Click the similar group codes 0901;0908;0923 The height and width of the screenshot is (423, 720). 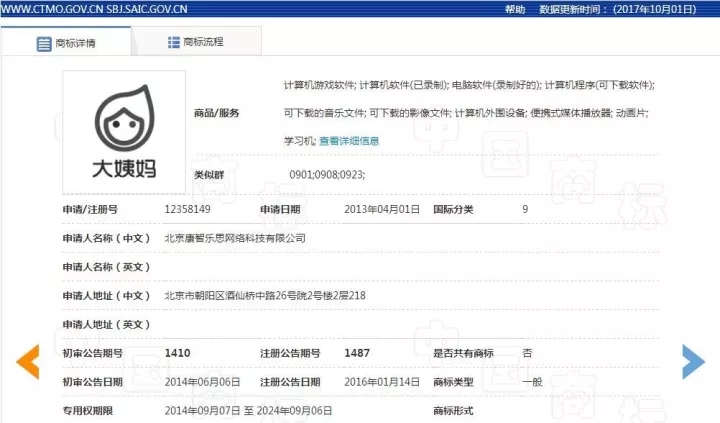[x=326, y=175]
